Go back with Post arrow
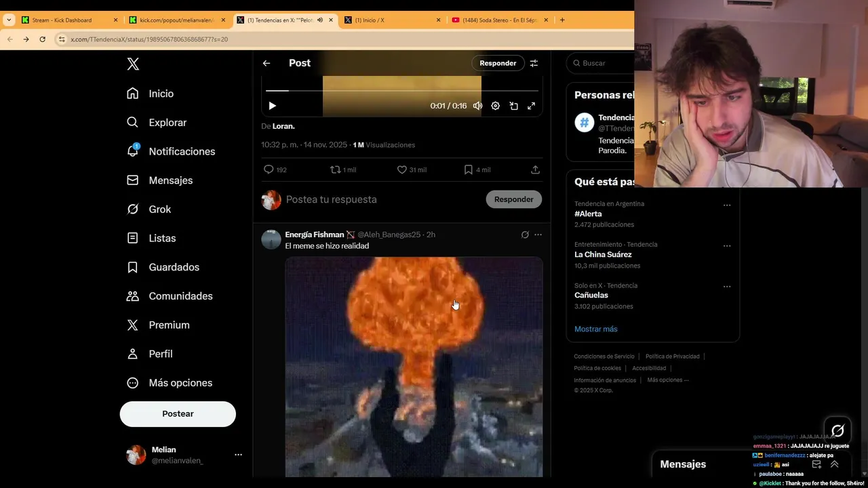Viewport: 868px width, 488px height. point(267,63)
